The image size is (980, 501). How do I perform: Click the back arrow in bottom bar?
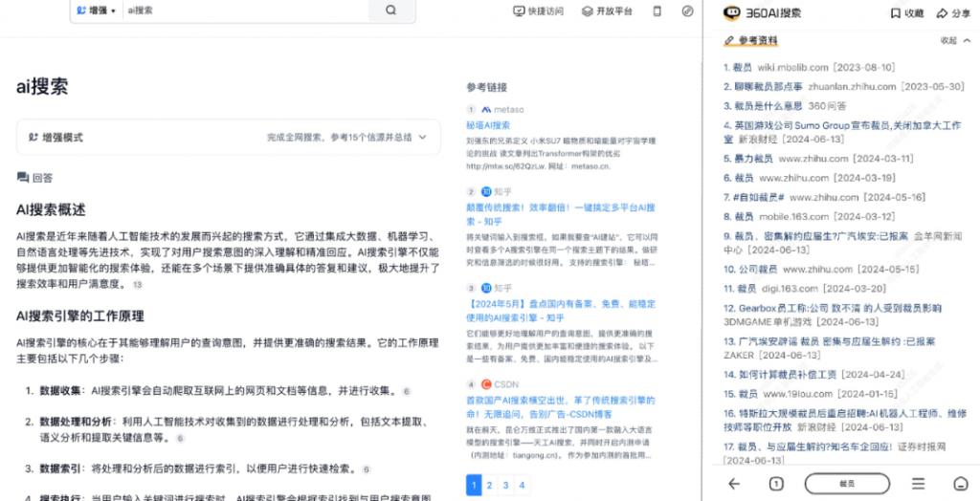pos(734,484)
